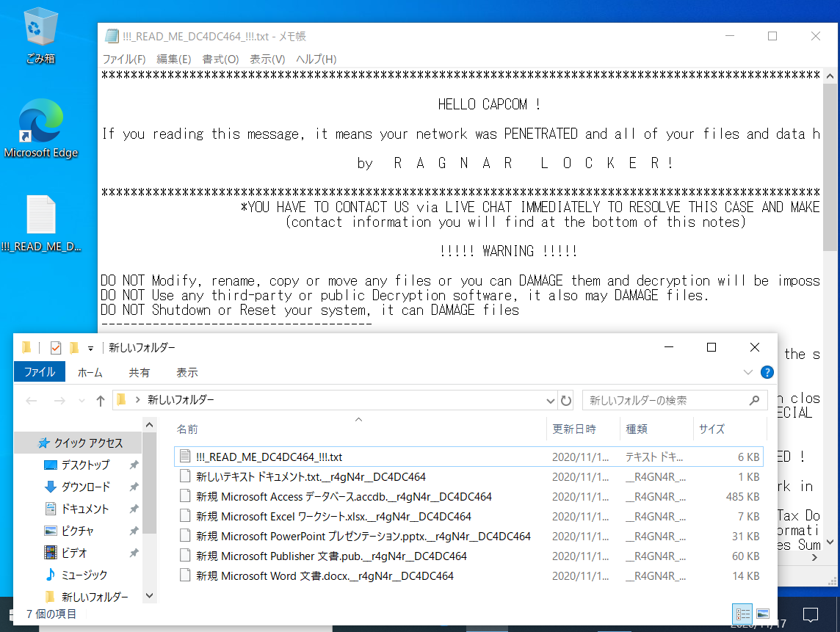Image resolution: width=840 pixels, height=632 pixels.
Task: Select ダウンロード in the navigation pane
Action: pyautogui.click(x=85, y=487)
